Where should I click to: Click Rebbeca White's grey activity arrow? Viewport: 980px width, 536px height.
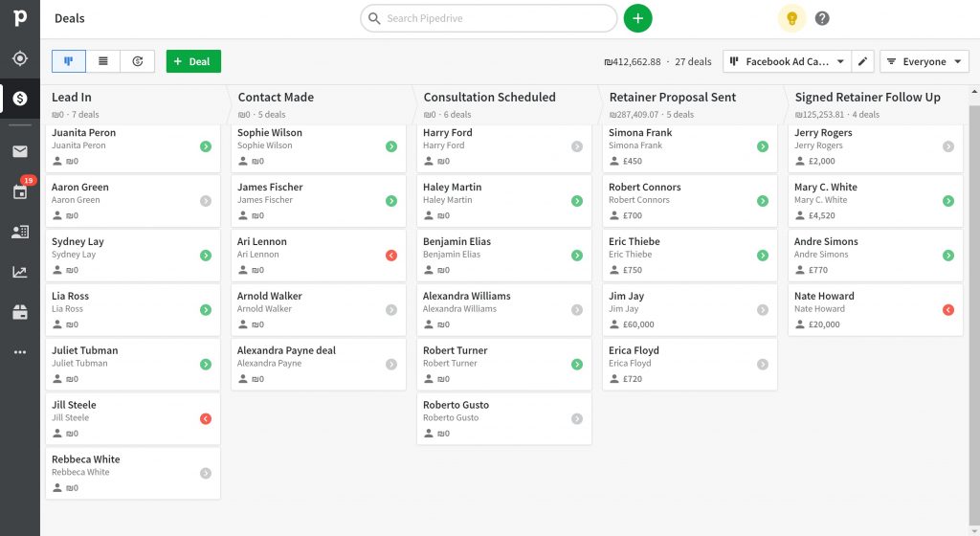point(206,474)
